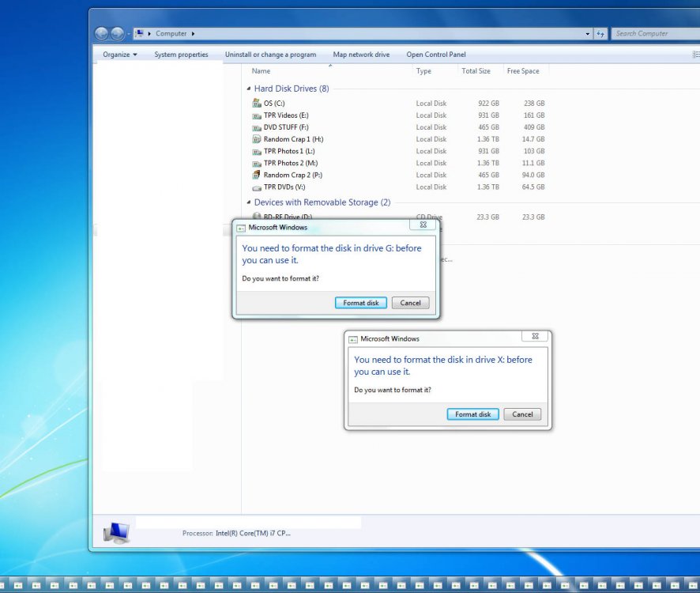
Task: Collapse Devices with Removable Storage group
Action: [249, 202]
